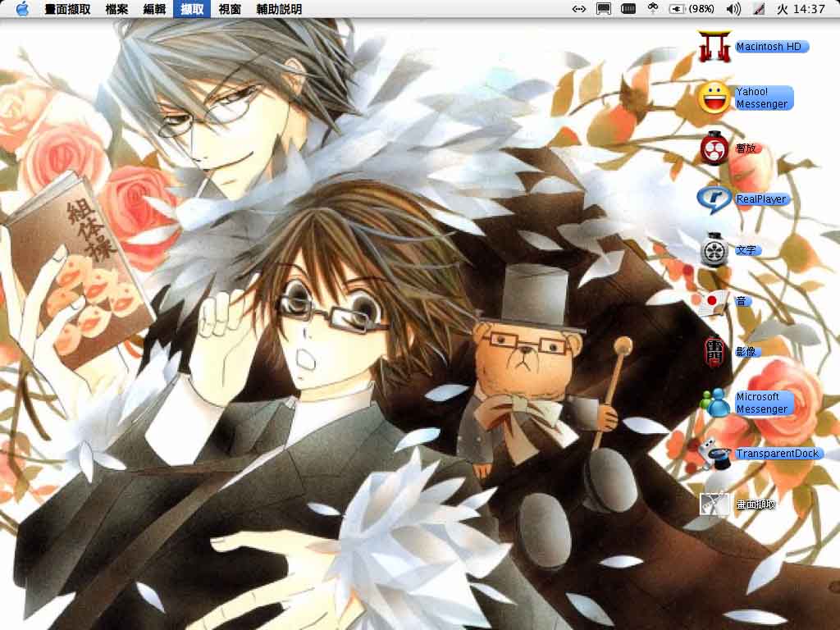
Task: Click the 畫面擷取 desktop label
Action: tap(756, 504)
